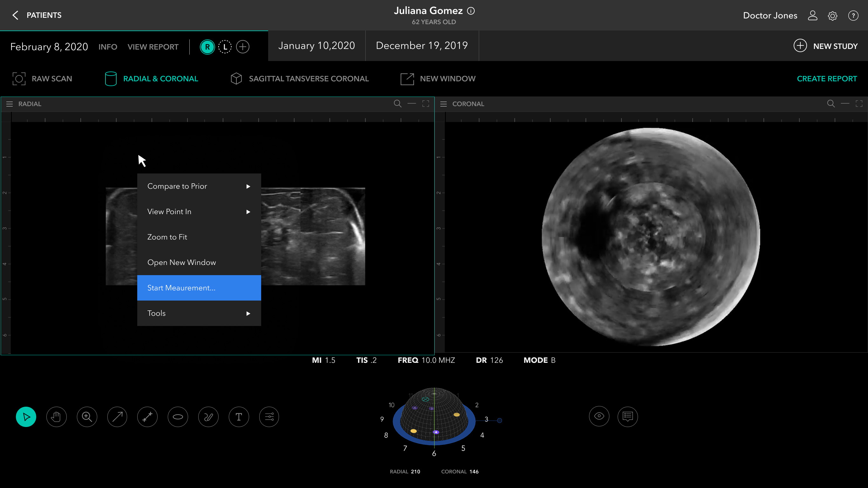This screenshot has width=868, height=488.
Task: Toggle the eye visibility button
Action: [599, 416]
